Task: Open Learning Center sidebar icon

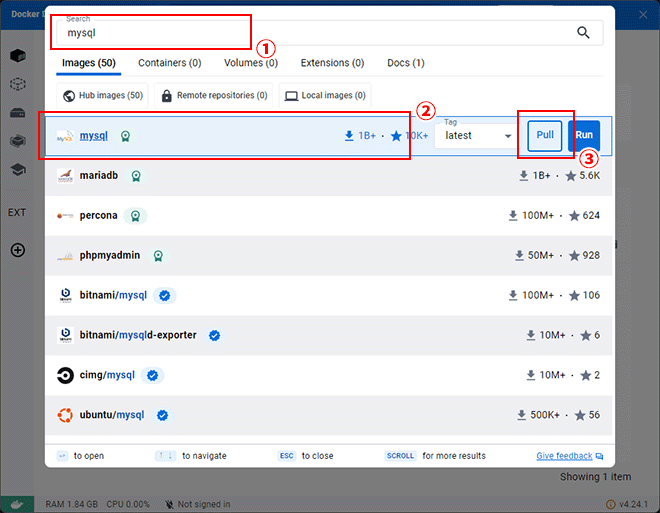Action: pyautogui.click(x=18, y=170)
